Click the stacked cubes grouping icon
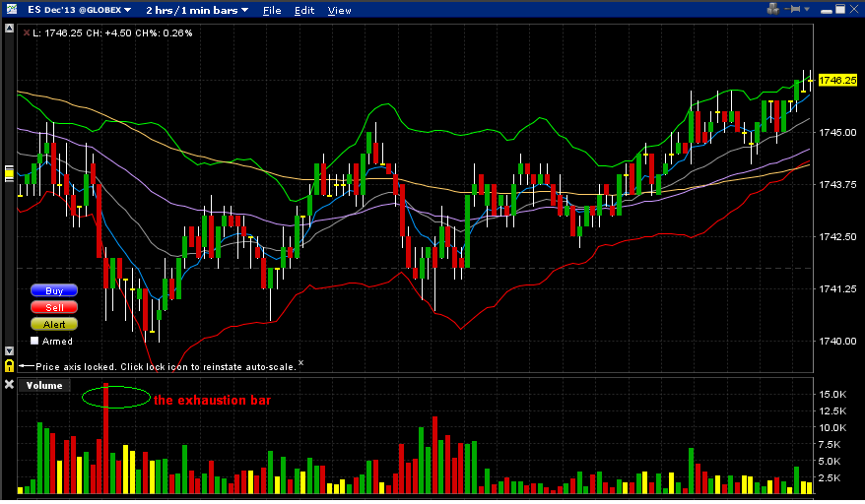Viewport: 865px width, 504px height. (772, 9)
